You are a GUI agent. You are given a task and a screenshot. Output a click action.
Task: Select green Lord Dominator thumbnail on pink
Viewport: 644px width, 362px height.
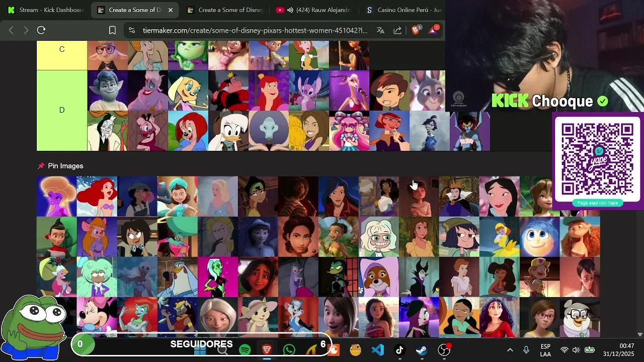[218, 277]
